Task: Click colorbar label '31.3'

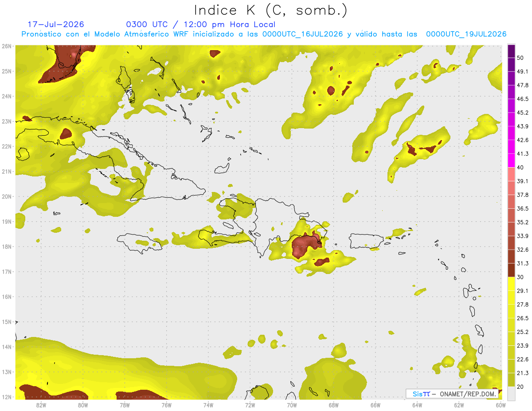Action: [x=523, y=263]
